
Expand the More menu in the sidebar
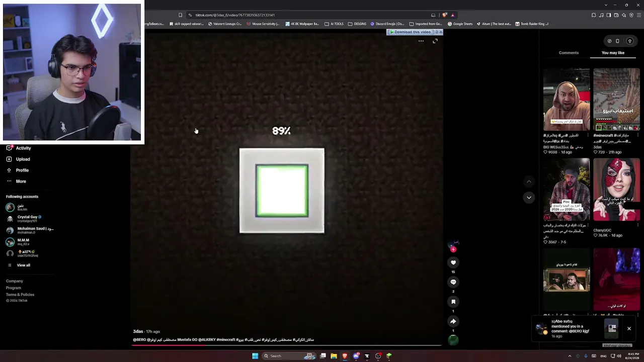pyautogui.click(x=16, y=182)
